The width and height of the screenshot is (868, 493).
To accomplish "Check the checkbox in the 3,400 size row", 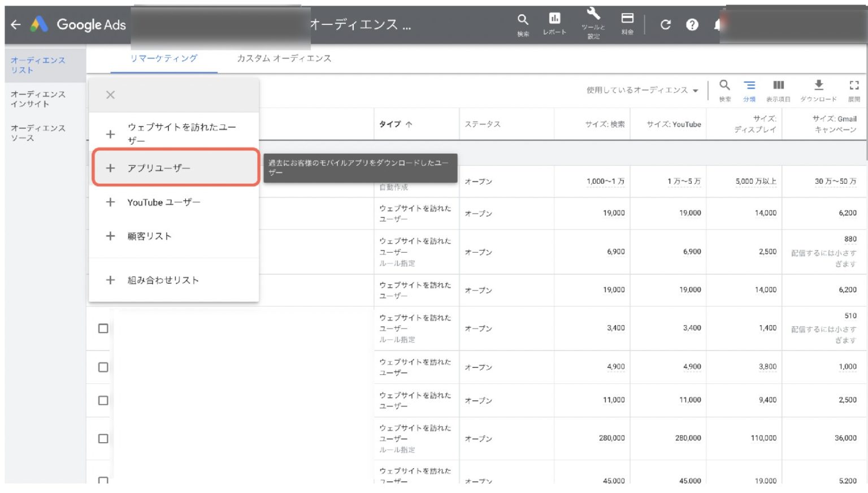I will coord(103,328).
